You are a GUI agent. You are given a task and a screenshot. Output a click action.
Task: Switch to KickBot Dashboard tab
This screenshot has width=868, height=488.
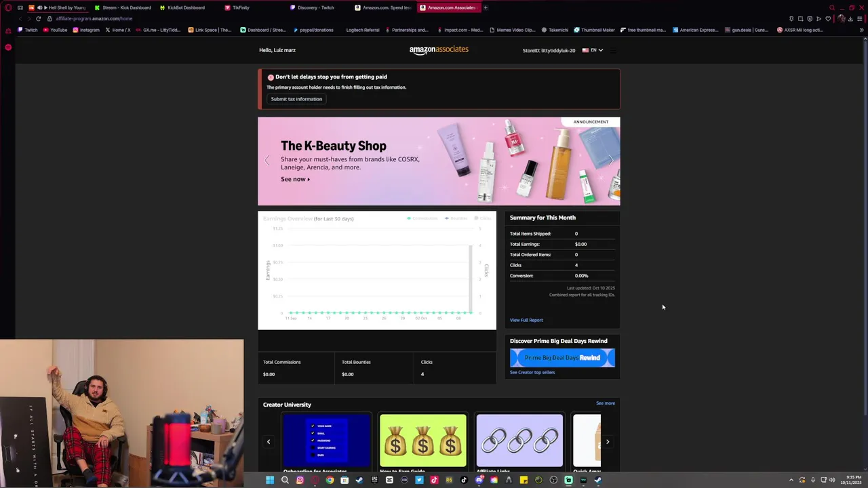click(182, 7)
